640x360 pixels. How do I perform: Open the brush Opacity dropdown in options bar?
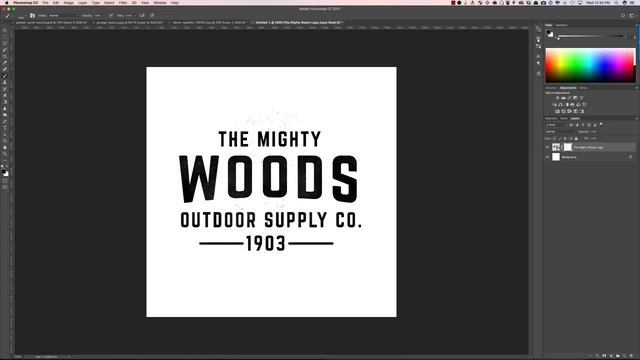pos(103,16)
